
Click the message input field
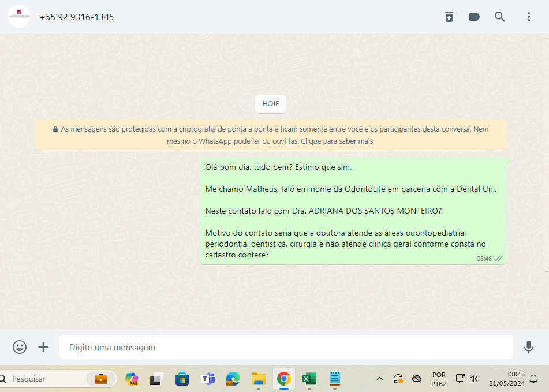coord(286,348)
